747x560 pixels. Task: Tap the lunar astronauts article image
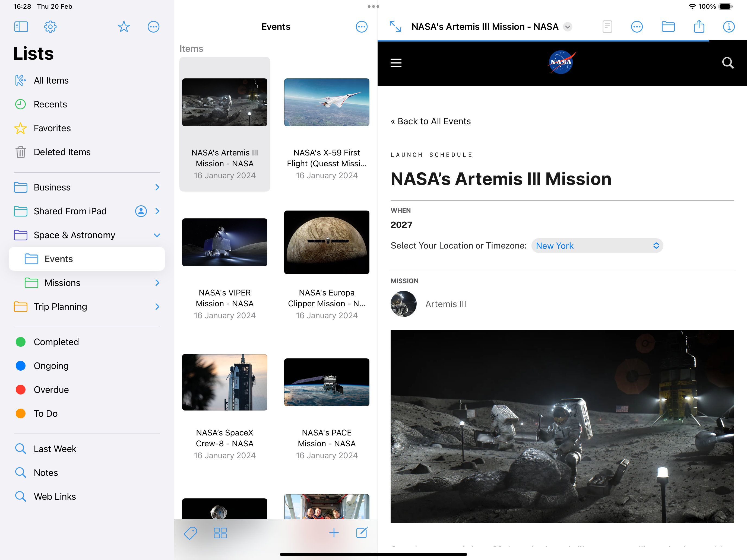(x=562, y=426)
